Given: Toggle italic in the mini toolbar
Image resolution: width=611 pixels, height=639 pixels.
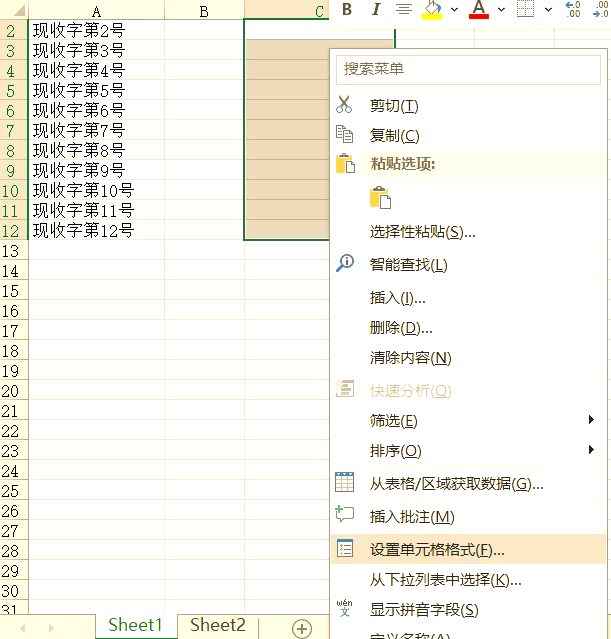Looking at the screenshot, I should (x=376, y=9).
